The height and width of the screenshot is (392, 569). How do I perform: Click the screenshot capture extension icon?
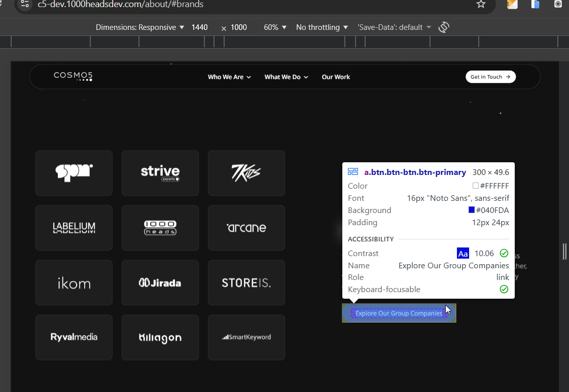click(x=558, y=4)
